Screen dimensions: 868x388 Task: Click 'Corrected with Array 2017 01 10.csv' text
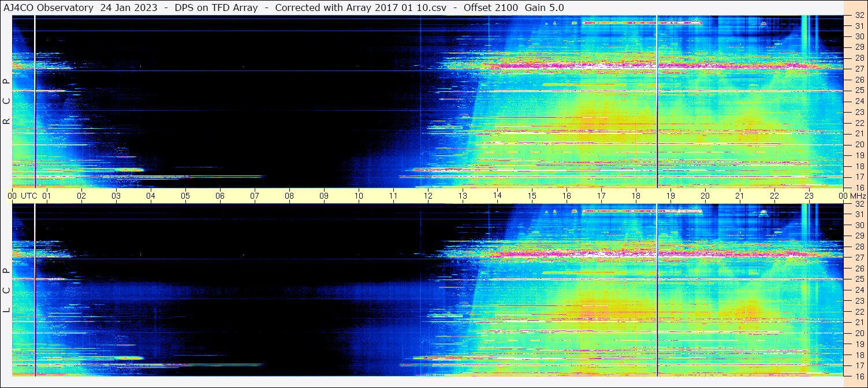(362, 8)
